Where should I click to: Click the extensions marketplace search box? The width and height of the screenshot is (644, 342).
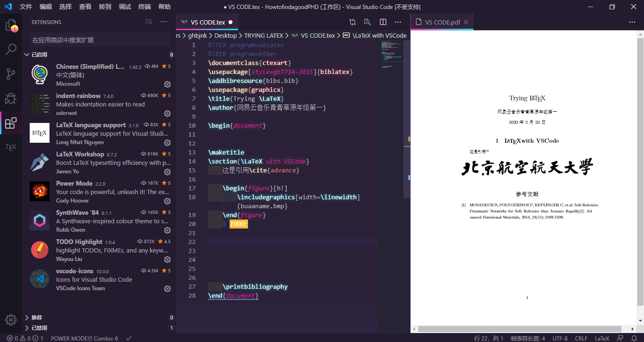pos(100,40)
